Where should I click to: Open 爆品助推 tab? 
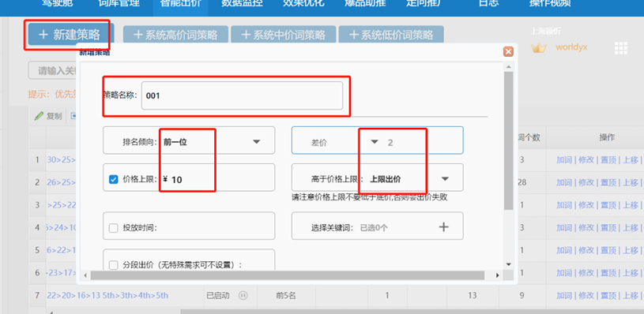[365, 3]
